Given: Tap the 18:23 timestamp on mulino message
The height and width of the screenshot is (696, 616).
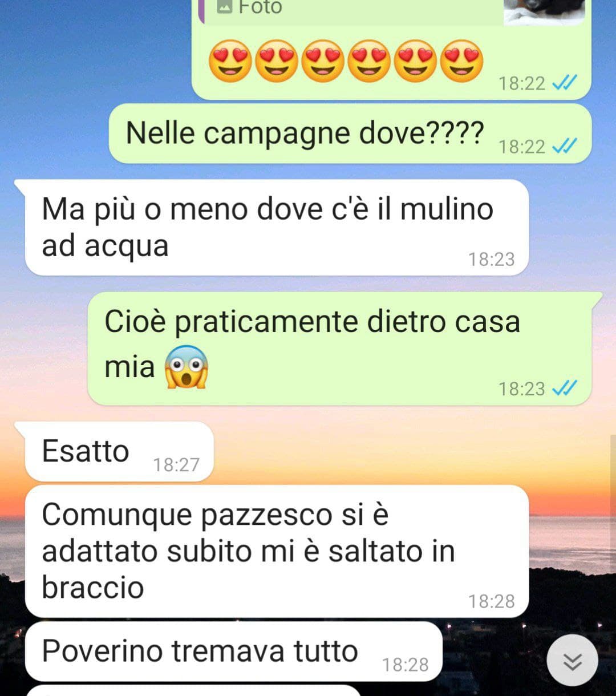Looking at the screenshot, I should click(x=492, y=260).
